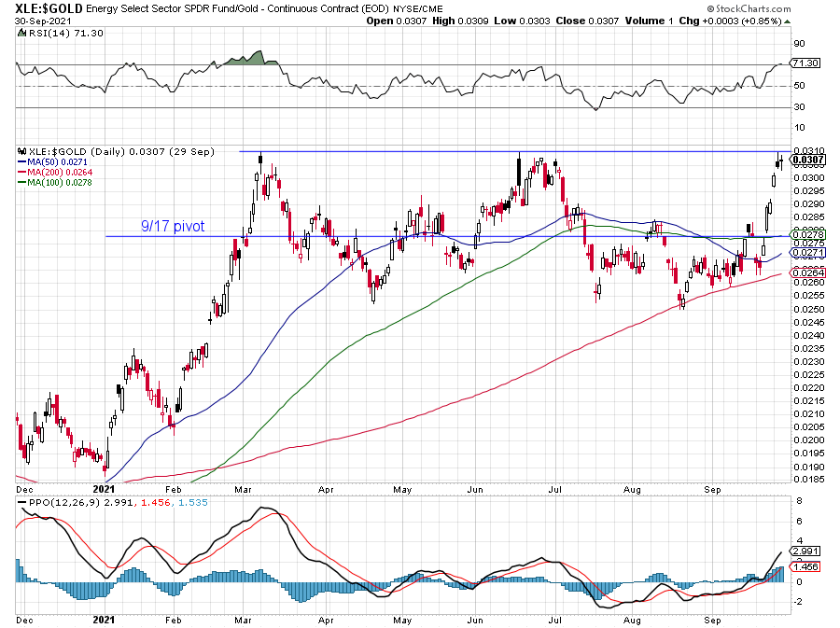Click the -2 level on PPO axis
This screenshot has width=840, height=628.
coord(798,602)
